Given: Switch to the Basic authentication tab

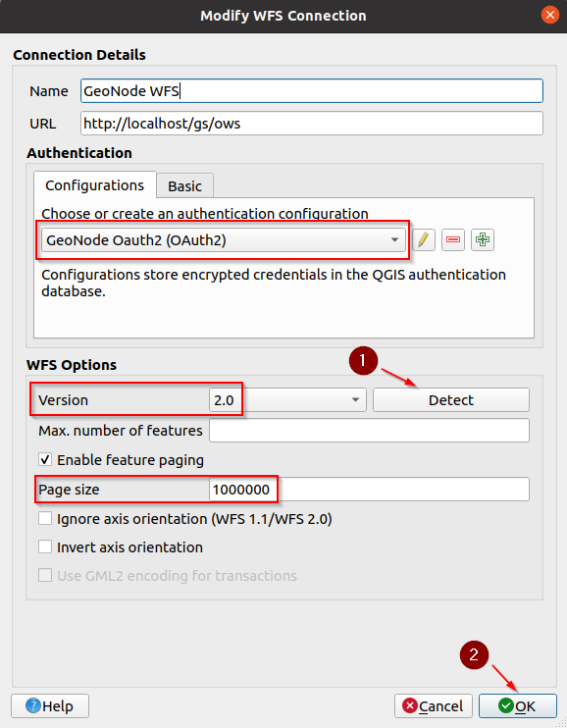Looking at the screenshot, I should tap(184, 186).
